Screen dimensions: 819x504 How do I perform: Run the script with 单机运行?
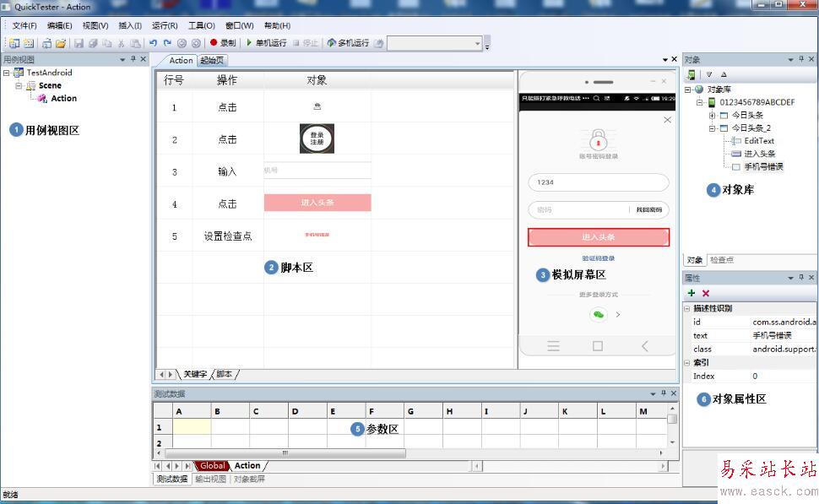(266, 43)
